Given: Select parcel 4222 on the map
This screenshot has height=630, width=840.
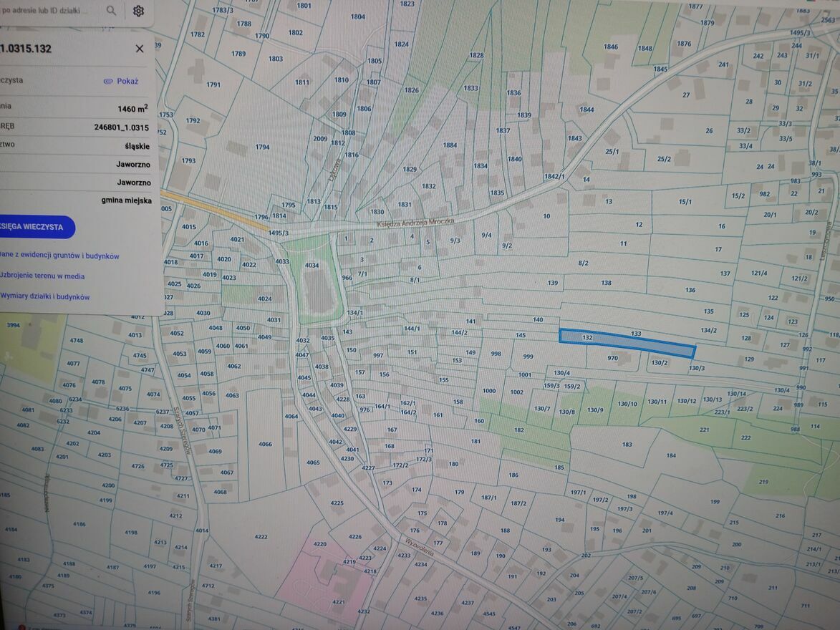Looking at the screenshot, I should 261,536.
